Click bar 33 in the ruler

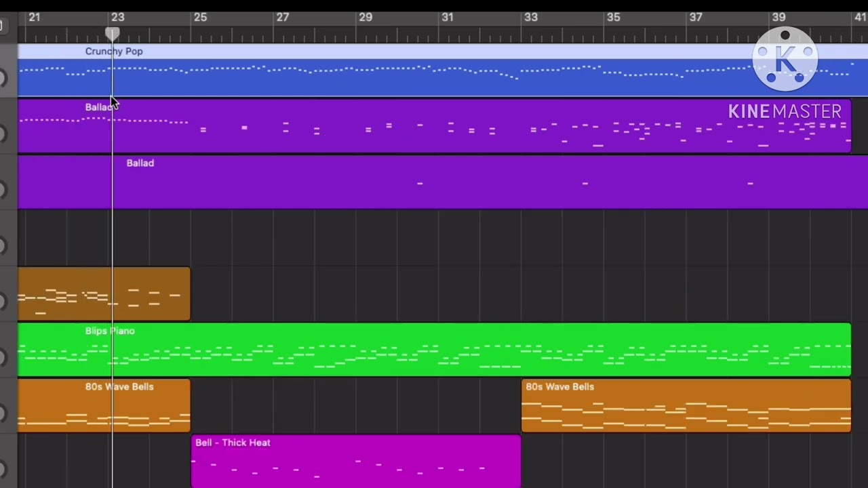pyautogui.click(x=531, y=17)
